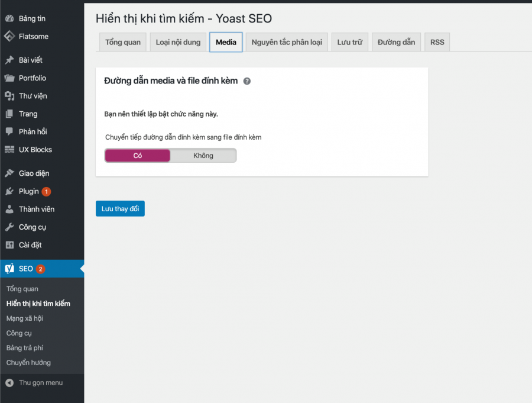The width and height of the screenshot is (532, 403).
Task: Open Chuyển hướng submenu link
Action: click(x=28, y=363)
